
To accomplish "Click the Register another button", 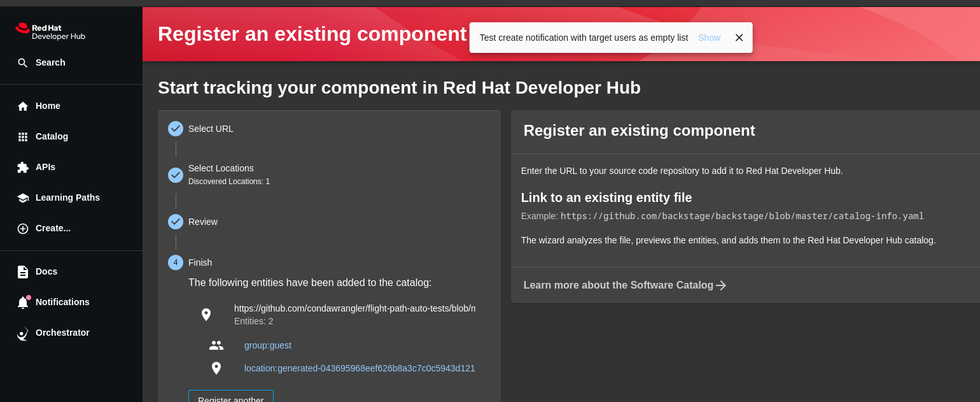I will pos(231,396).
